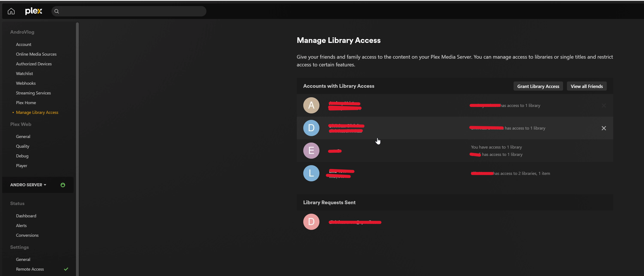Expand the ANDRO SERVER dropdown
Image resolution: width=644 pixels, height=276 pixels.
click(28, 185)
